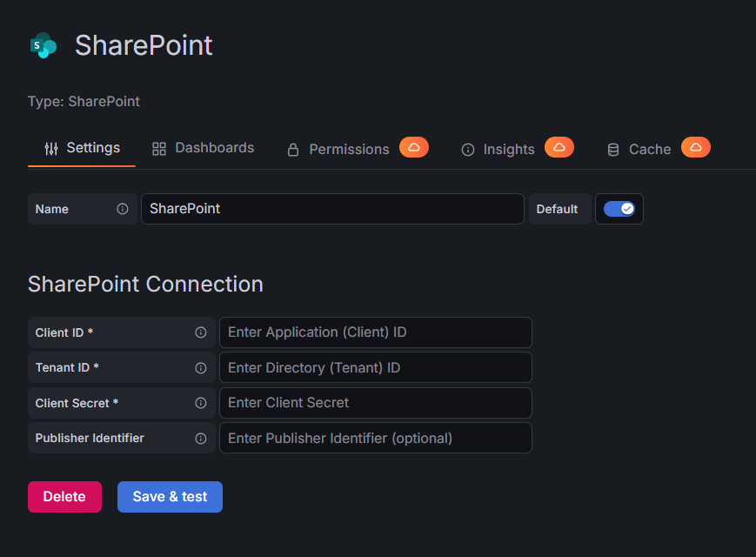
Task: Click the Save & test button
Action: point(170,497)
